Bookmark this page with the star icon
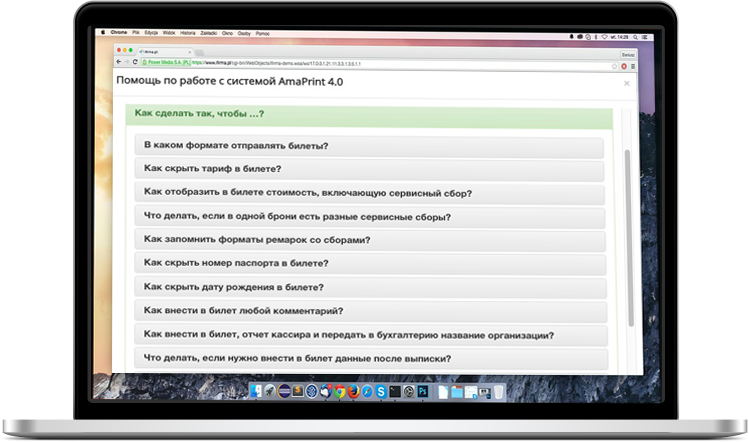Screen dimensions: 749x442 (x=615, y=66)
